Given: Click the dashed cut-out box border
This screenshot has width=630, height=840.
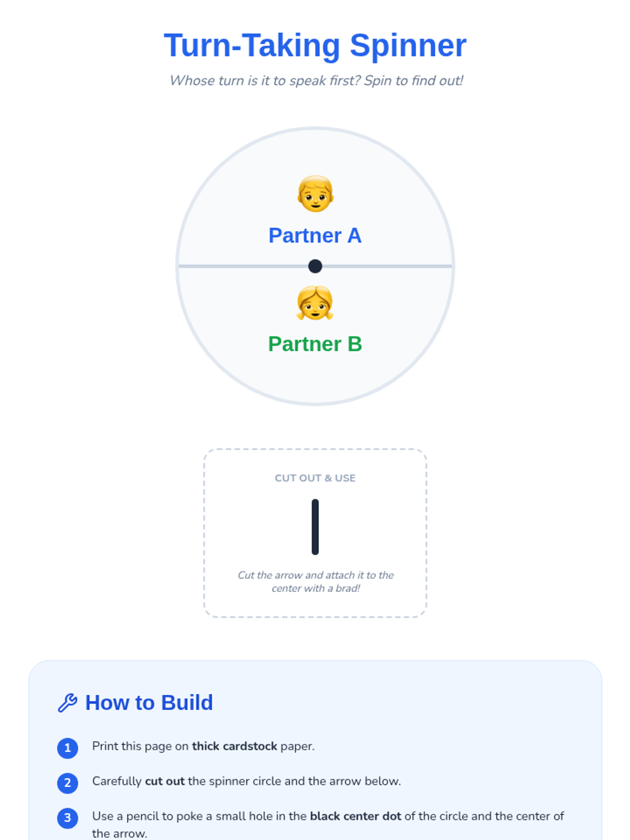Looking at the screenshot, I should tap(204, 533).
